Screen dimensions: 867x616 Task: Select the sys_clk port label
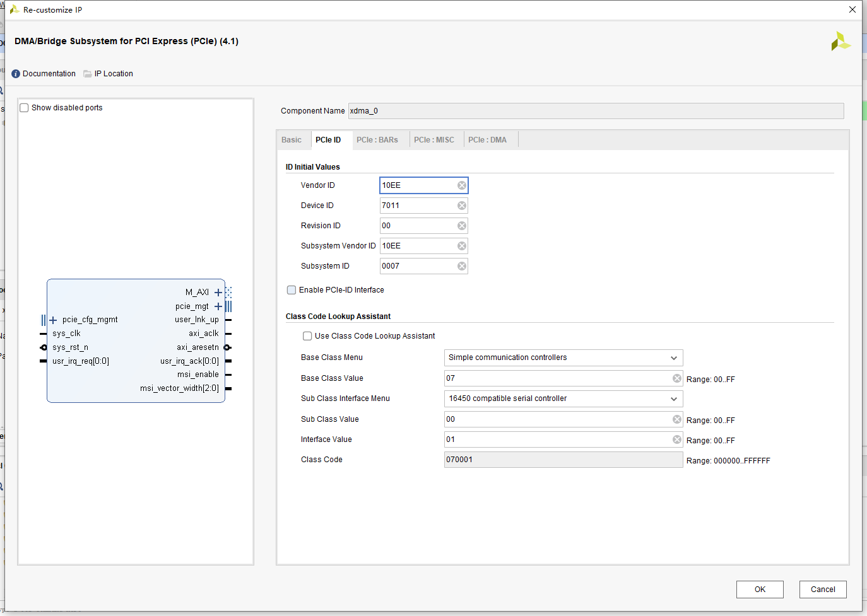click(x=66, y=334)
